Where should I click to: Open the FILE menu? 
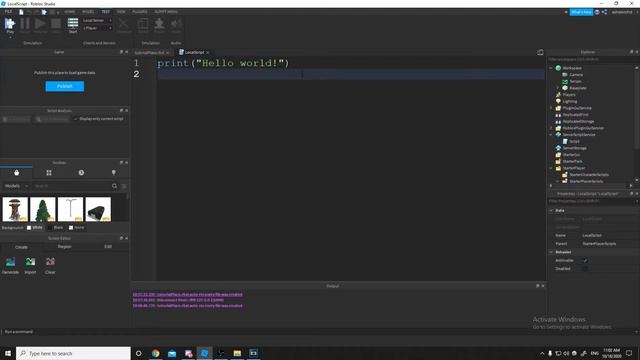(8, 12)
